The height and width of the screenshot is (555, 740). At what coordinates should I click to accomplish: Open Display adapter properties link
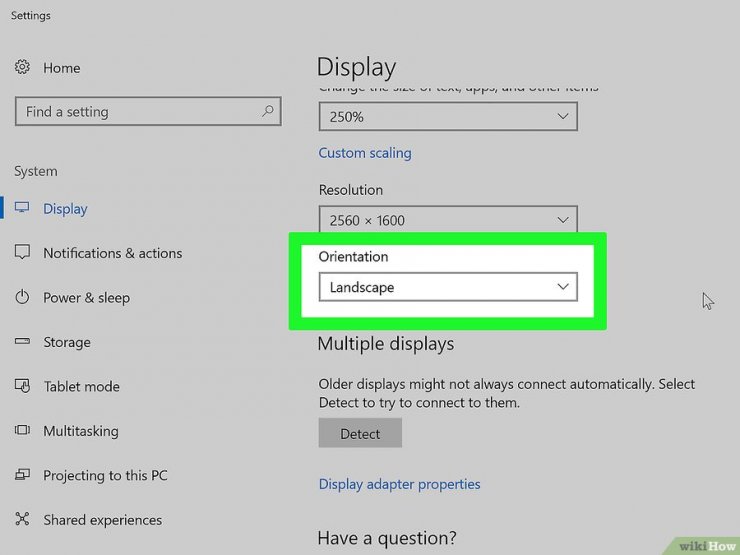pyautogui.click(x=399, y=484)
